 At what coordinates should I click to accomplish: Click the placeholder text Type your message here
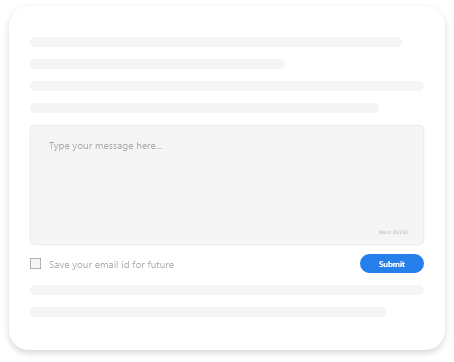coord(106,146)
